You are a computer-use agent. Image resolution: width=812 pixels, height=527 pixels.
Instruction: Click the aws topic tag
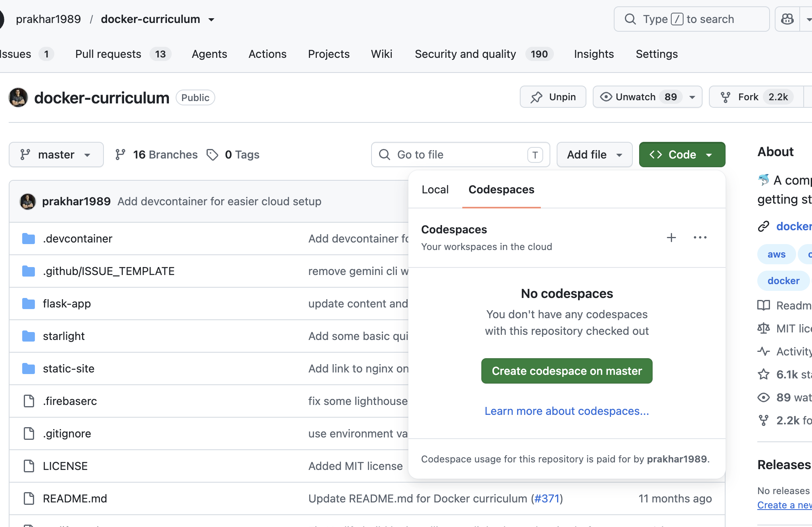coord(776,254)
